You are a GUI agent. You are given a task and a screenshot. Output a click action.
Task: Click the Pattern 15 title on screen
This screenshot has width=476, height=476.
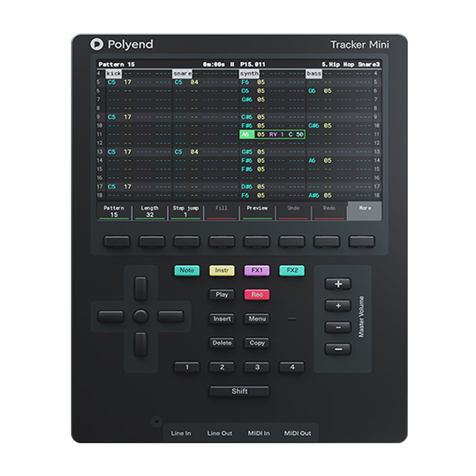point(116,65)
